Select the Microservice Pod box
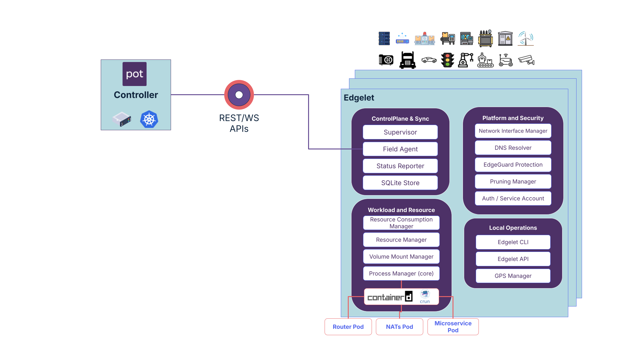 453,327
